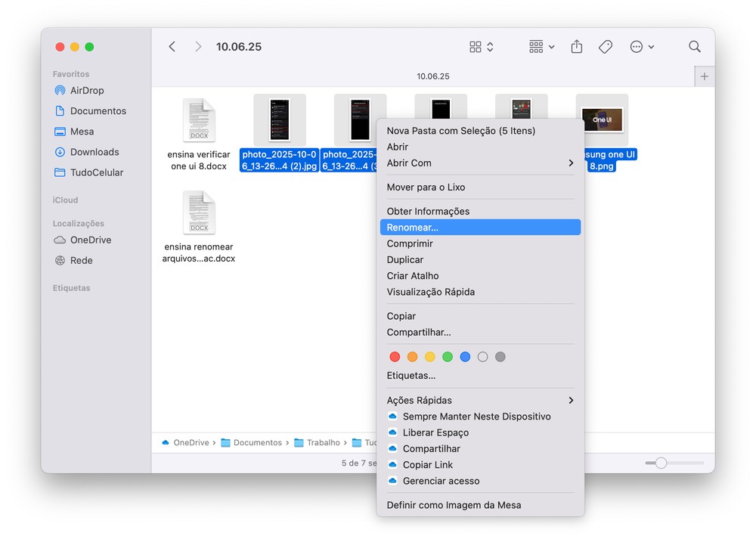Apply the red color tag
This screenshot has height=536, width=756.
click(x=395, y=357)
